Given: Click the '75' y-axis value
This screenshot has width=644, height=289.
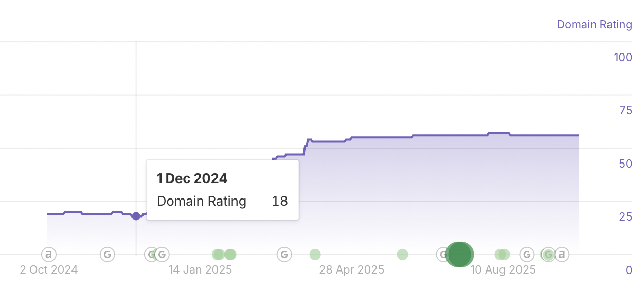Looking at the screenshot, I should (625, 110).
